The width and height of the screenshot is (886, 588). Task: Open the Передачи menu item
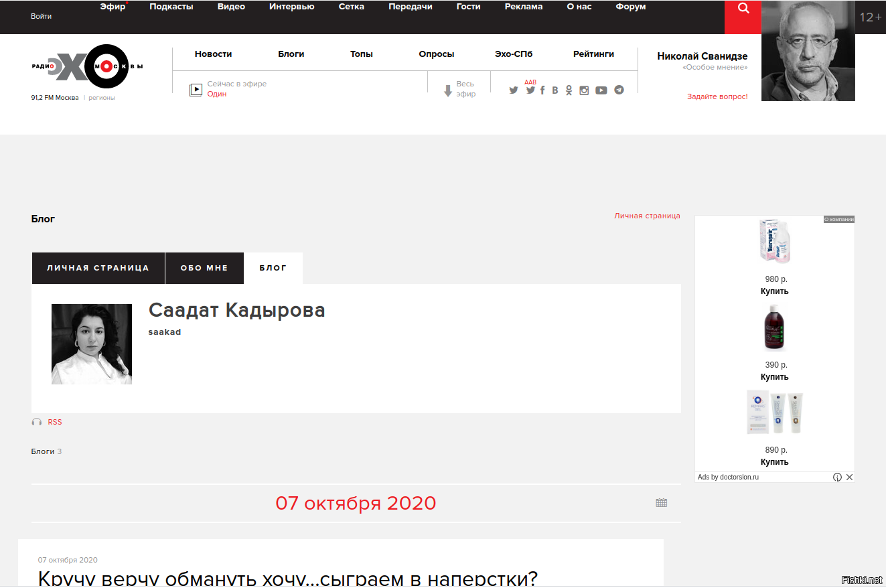coord(411,7)
